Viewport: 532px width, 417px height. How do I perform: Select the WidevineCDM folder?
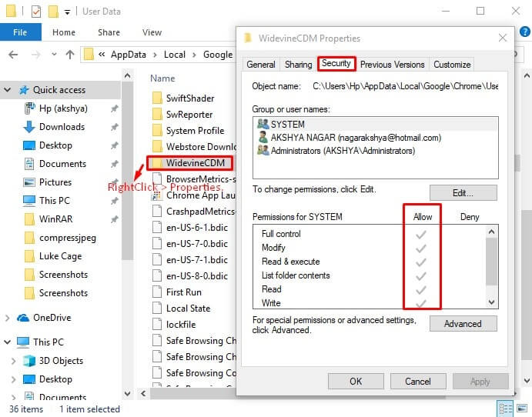(189, 163)
